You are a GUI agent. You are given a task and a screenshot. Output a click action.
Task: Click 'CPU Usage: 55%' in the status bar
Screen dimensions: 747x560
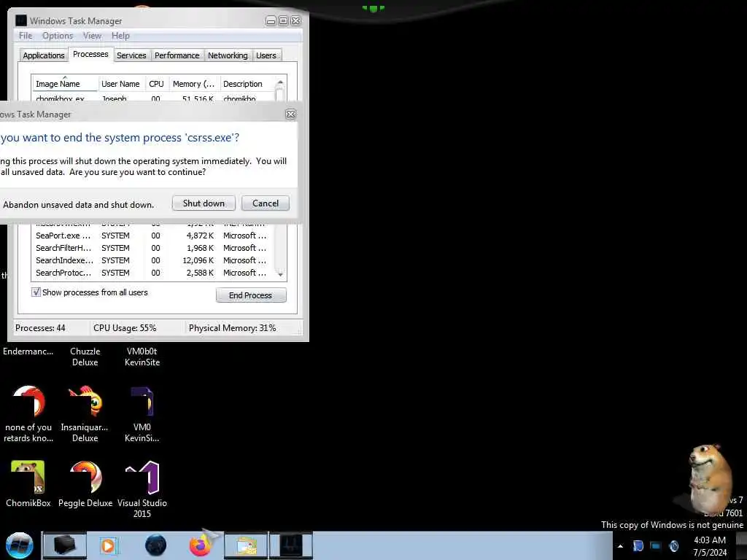[125, 328]
